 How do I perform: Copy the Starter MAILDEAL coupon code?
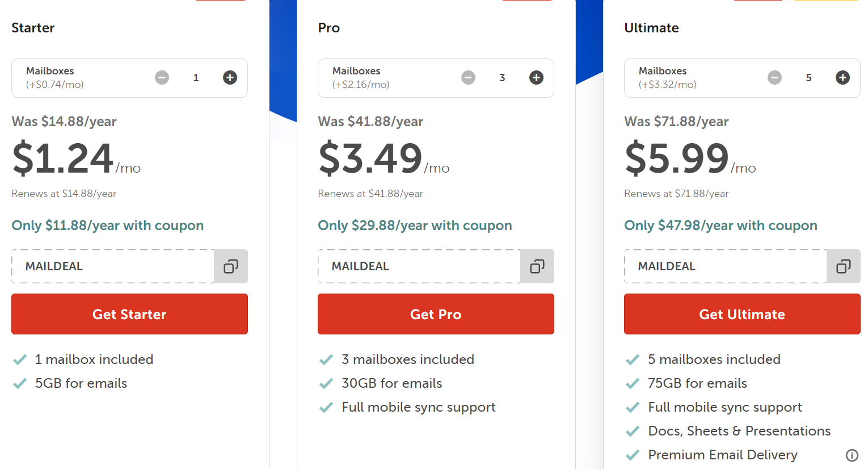click(231, 266)
